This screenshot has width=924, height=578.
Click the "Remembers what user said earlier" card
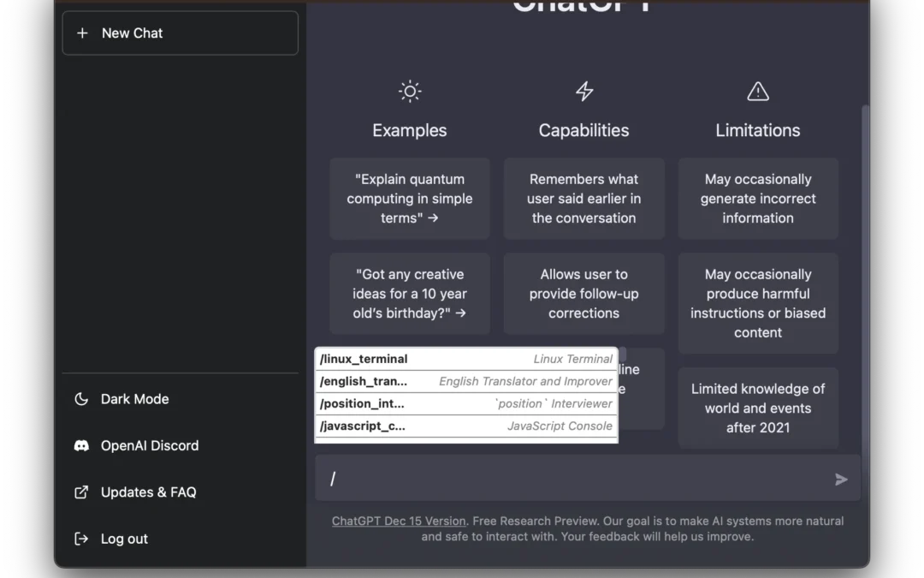click(x=584, y=198)
